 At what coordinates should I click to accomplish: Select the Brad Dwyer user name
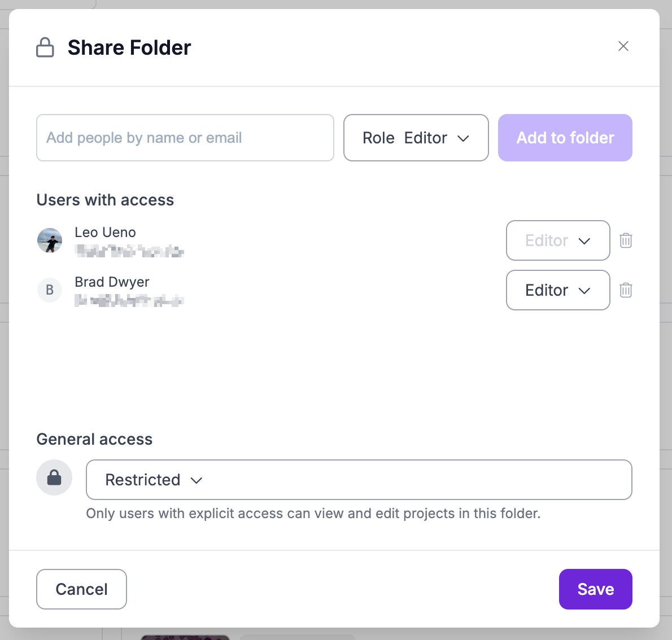[x=112, y=282]
